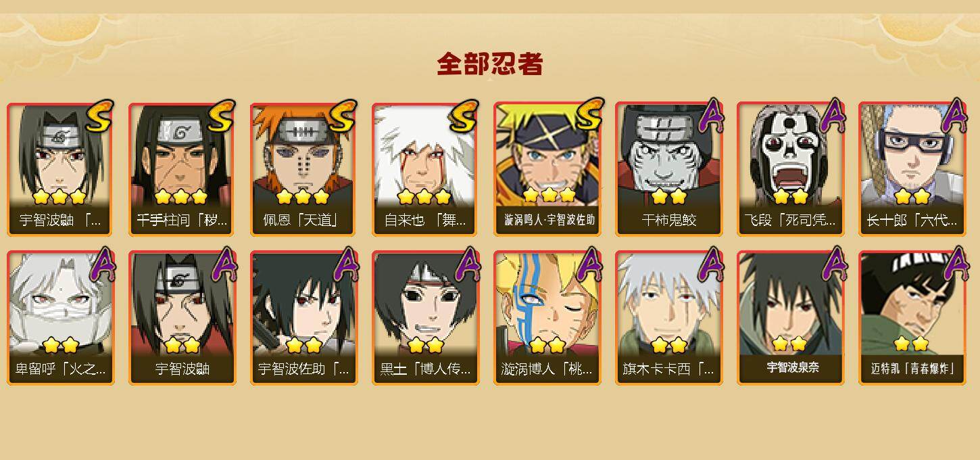Select the A-rank 宇智波鼬 card in second row
Viewport: 980px width, 460px height.
tap(182, 317)
